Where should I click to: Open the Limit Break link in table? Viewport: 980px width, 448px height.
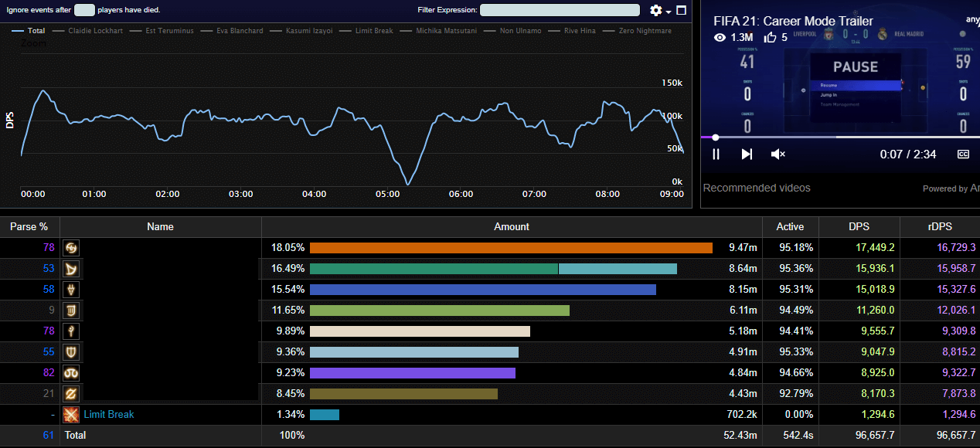tap(109, 415)
